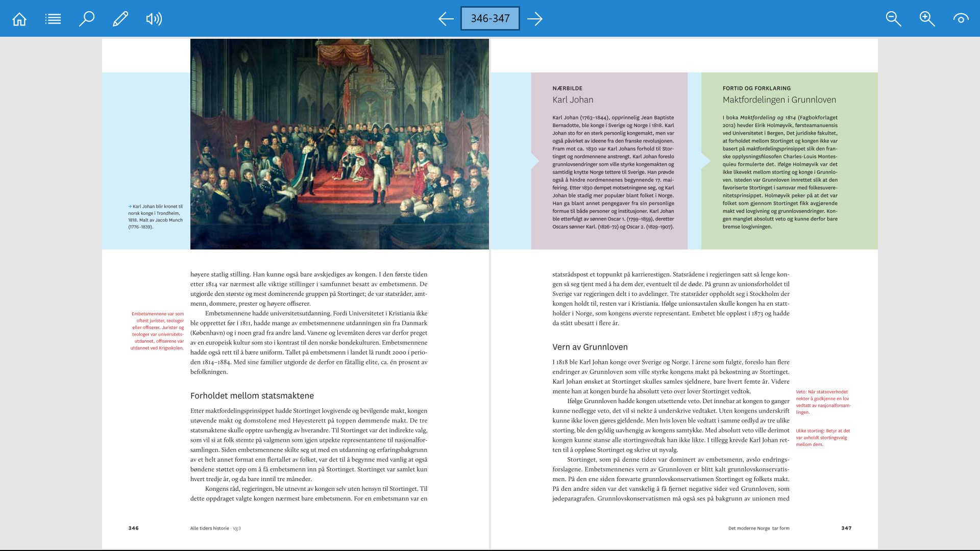
Task: Click the 'Karl Johan' Nærbilde heading
Action: pyautogui.click(x=573, y=100)
